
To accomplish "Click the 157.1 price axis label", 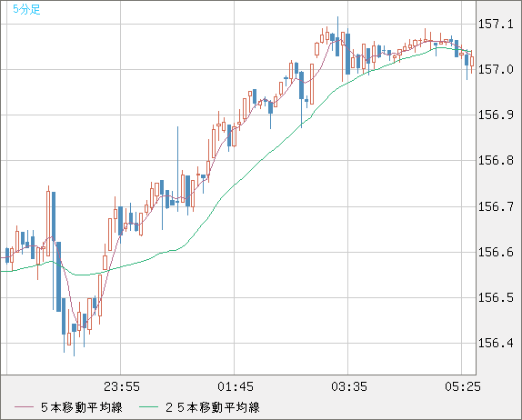I will coord(496,25).
